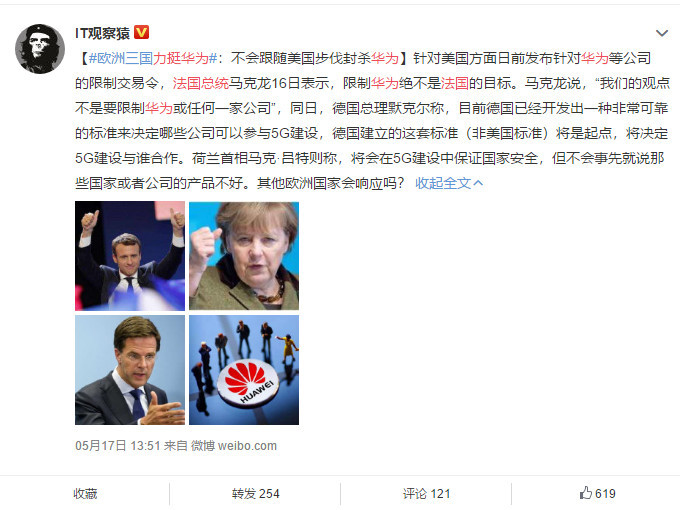
Task: Open the 微博 weibo.com source link
Action: [234, 446]
